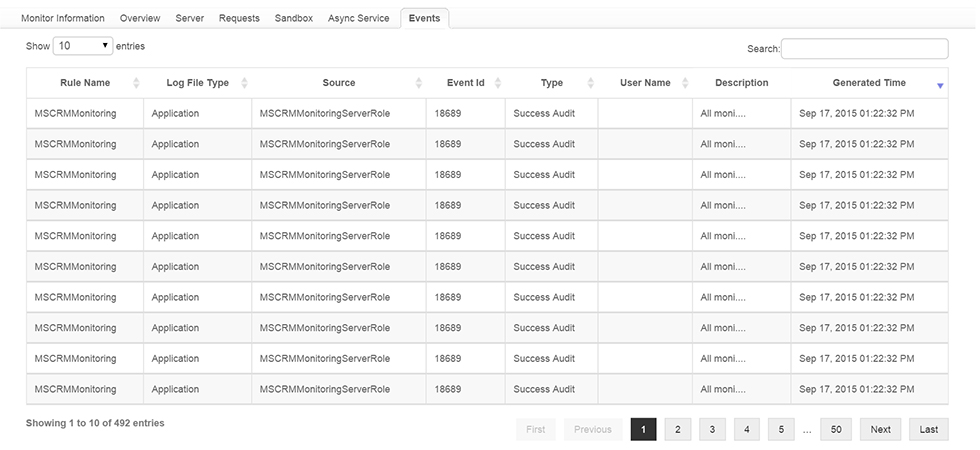This screenshot has height=450, width=980.
Task: Click into the Search input field
Action: click(x=864, y=48)
